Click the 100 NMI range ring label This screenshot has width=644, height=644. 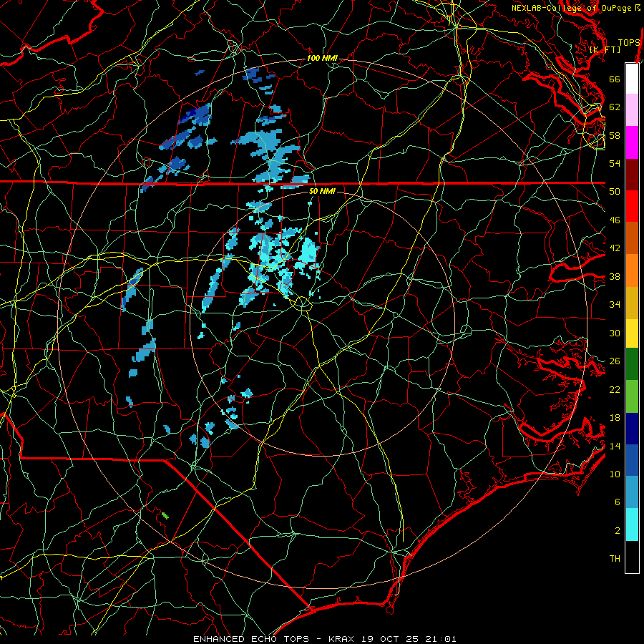point(322,59)
